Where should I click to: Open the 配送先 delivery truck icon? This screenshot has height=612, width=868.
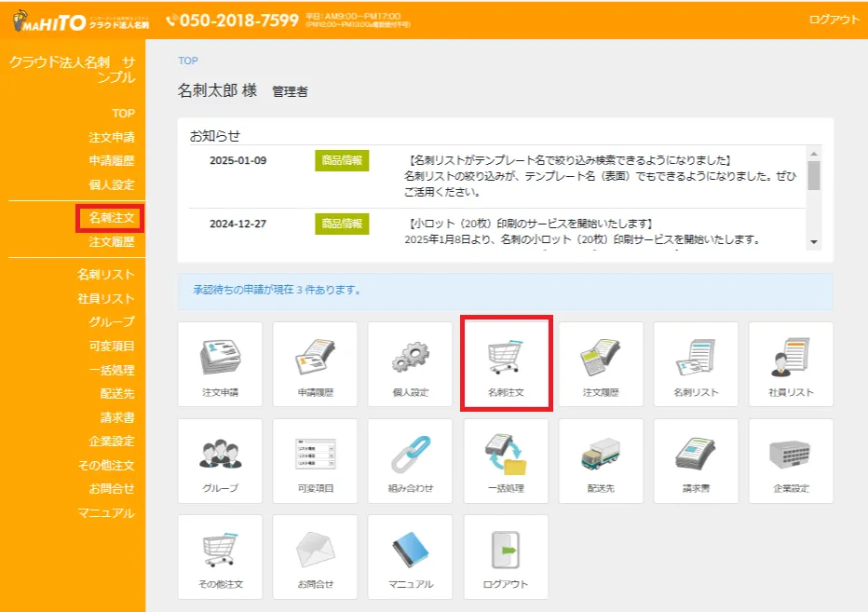pos(600,459)
